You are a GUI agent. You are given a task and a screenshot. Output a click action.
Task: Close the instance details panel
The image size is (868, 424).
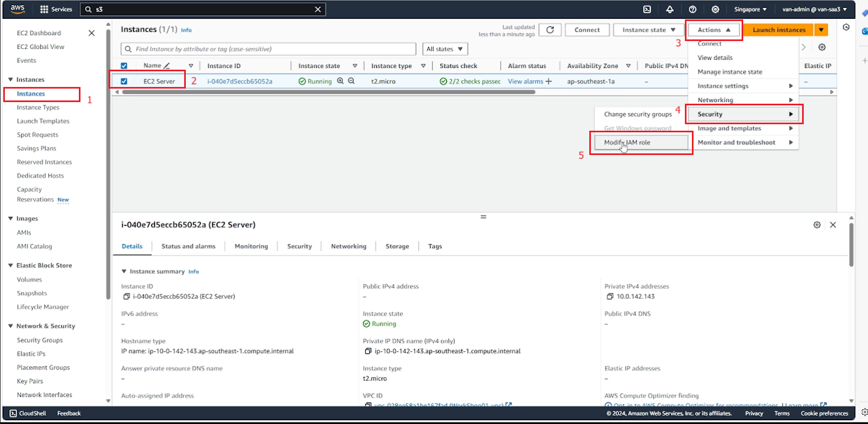point(833,225)
